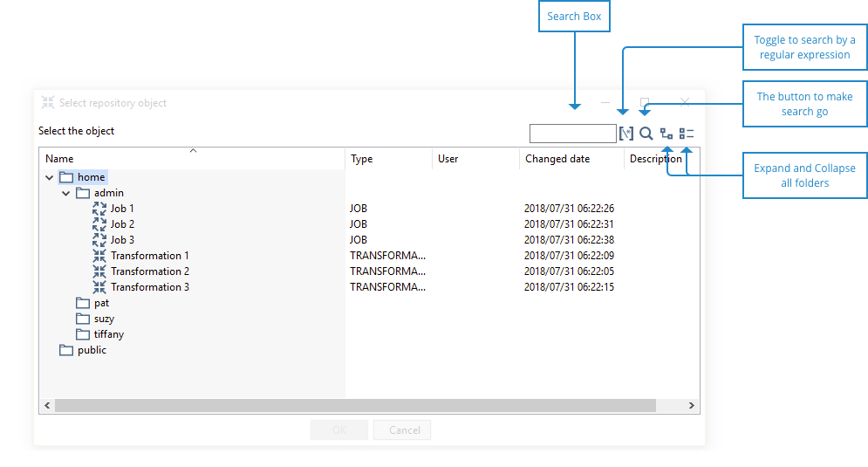
Task: Select the 'Transformation 3' label
Action: click(150, 287)
